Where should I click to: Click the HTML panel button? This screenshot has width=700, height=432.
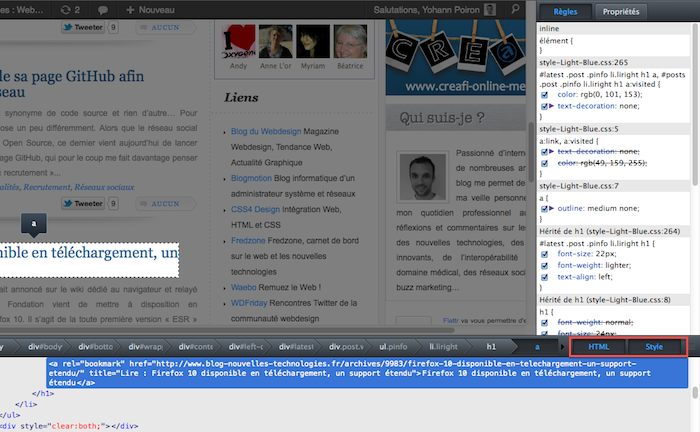(x=598, y=346)
